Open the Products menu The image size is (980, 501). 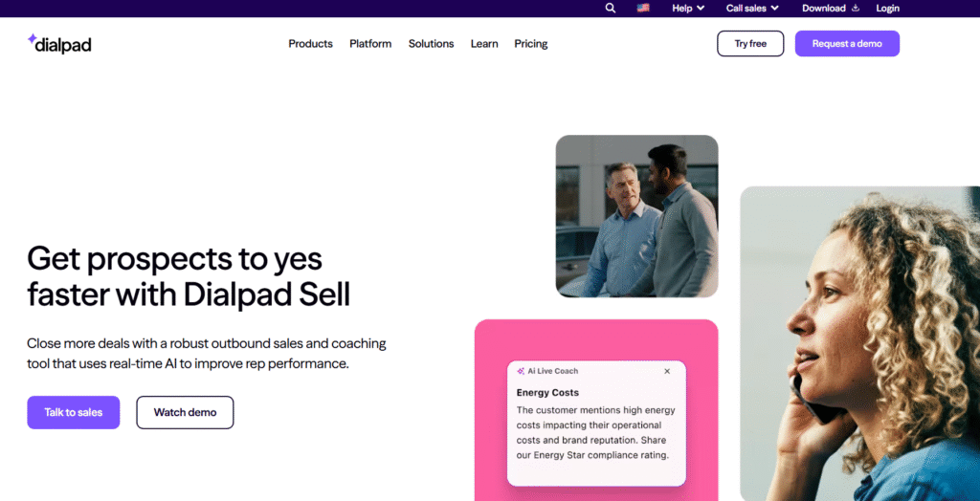(x=310, y=44)
